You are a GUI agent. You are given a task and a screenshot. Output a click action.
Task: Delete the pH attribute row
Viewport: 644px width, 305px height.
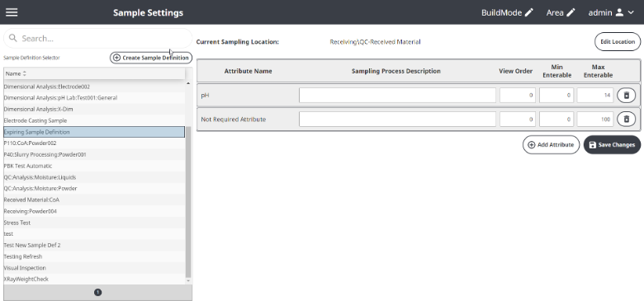pyautogui.click(x=627, y=95)
